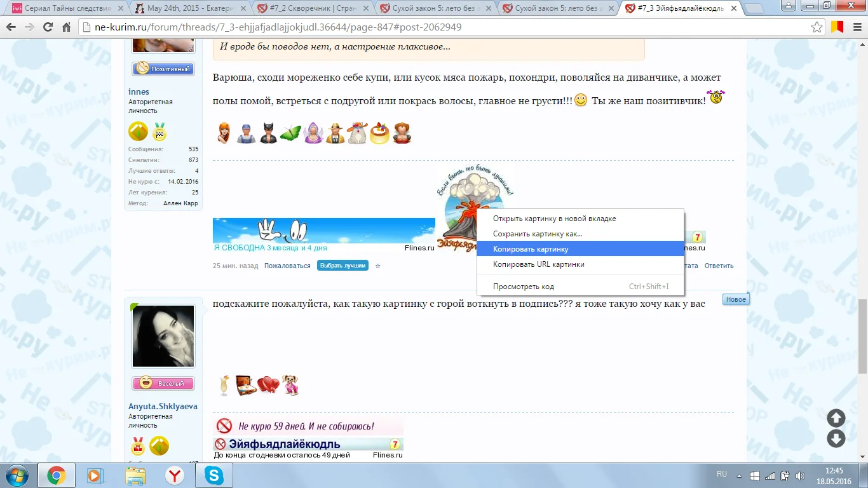The height and width of the screenshot is (488, 868).
Task: Click the network signal tray icon
Action: point(770,475)
